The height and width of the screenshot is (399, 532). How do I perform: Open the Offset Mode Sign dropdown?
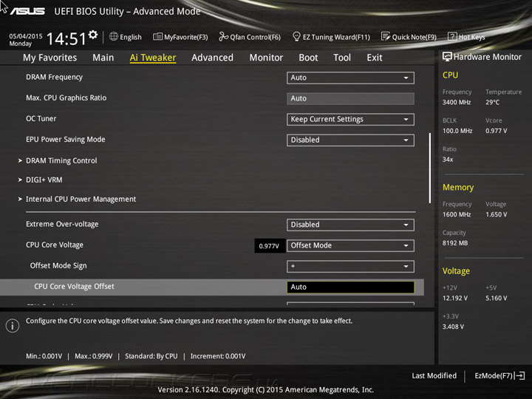350,266
